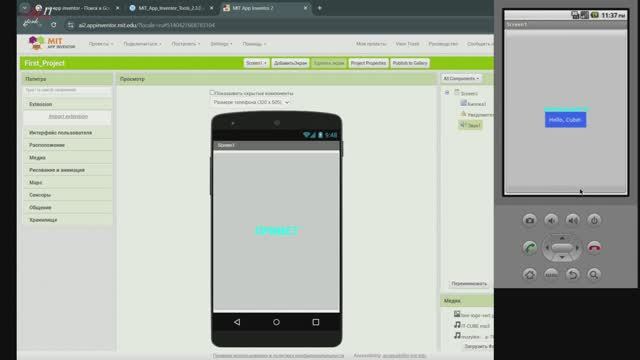Open the Screen1 selector dropdown
This screenshot has height=360, width=640.
(x=256, y=63)
